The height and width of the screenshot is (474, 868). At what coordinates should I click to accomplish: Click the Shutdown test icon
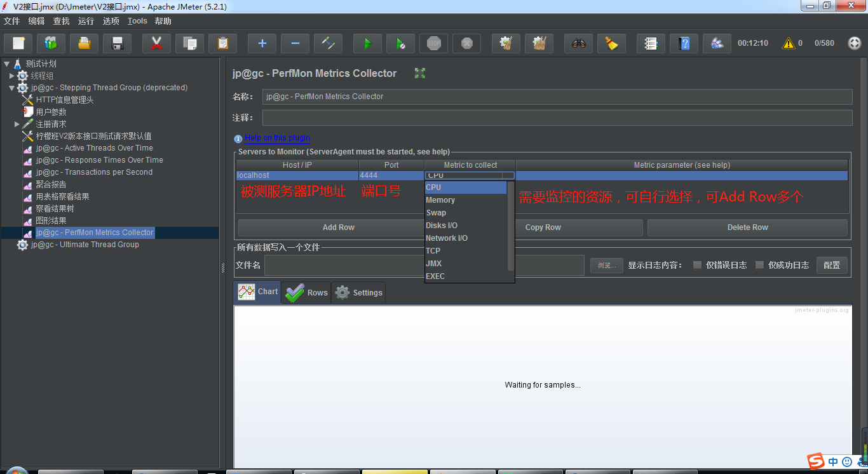tap(466, 43)
